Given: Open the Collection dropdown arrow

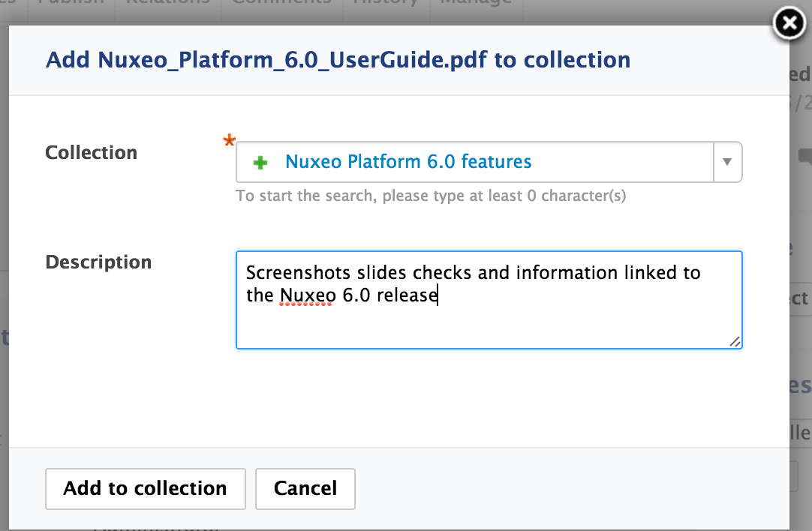Looking at the screenshot, I should pos(727,162).
